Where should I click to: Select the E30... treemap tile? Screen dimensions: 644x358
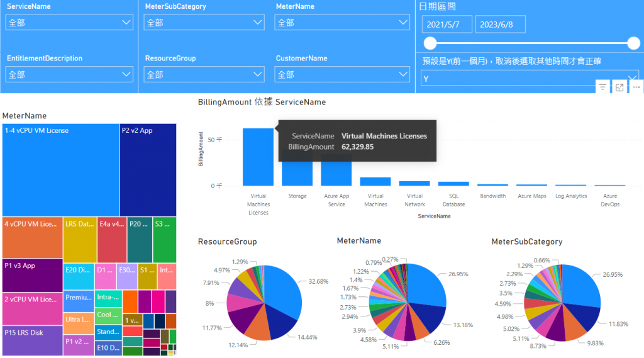pyautogui.click(x=127, y=277)
